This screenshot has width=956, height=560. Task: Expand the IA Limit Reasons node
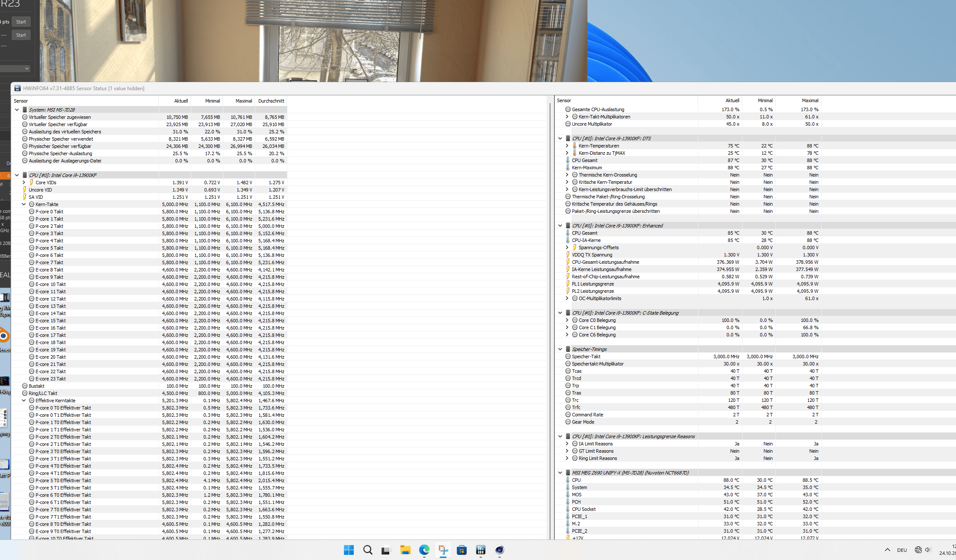567,444
